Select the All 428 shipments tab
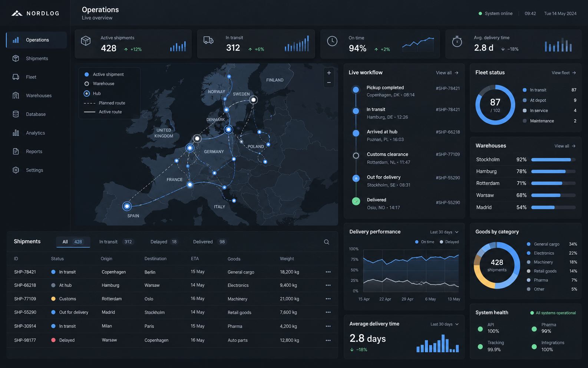Viewport: 588px width, 368px height. tap(73, 242)
